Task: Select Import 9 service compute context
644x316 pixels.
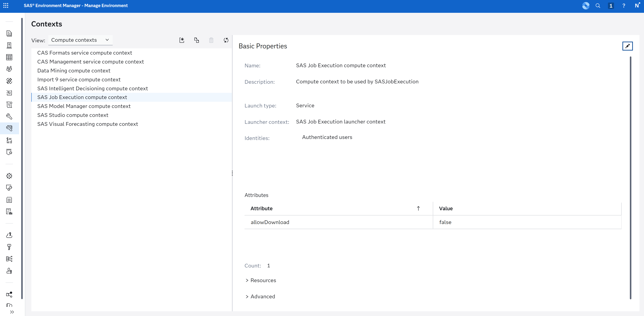Action: (132, 80)
